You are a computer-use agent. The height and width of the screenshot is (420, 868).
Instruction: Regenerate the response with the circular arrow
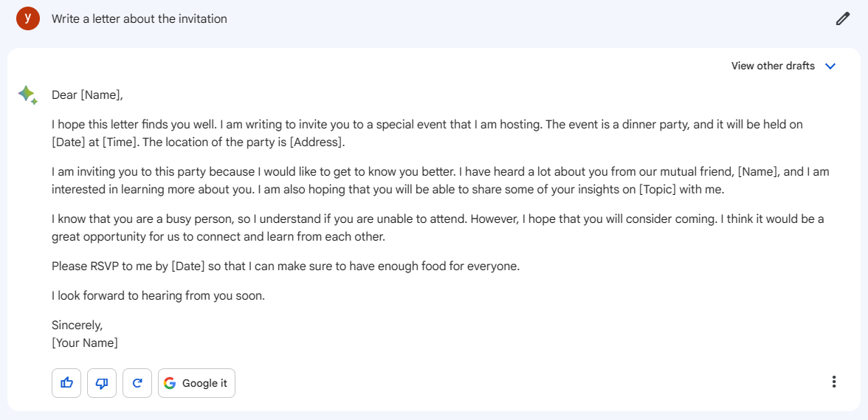(x=137, y=383)
